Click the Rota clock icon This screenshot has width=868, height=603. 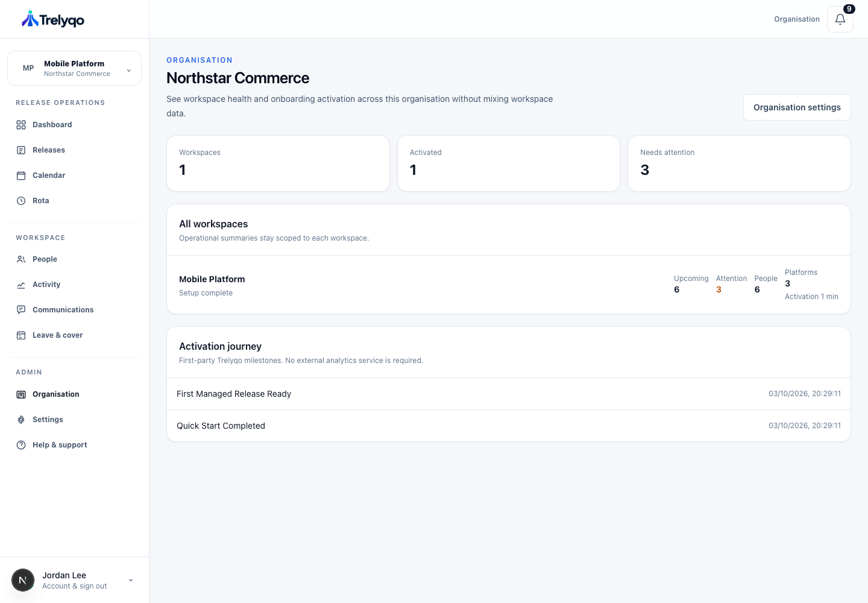[21, 201]
